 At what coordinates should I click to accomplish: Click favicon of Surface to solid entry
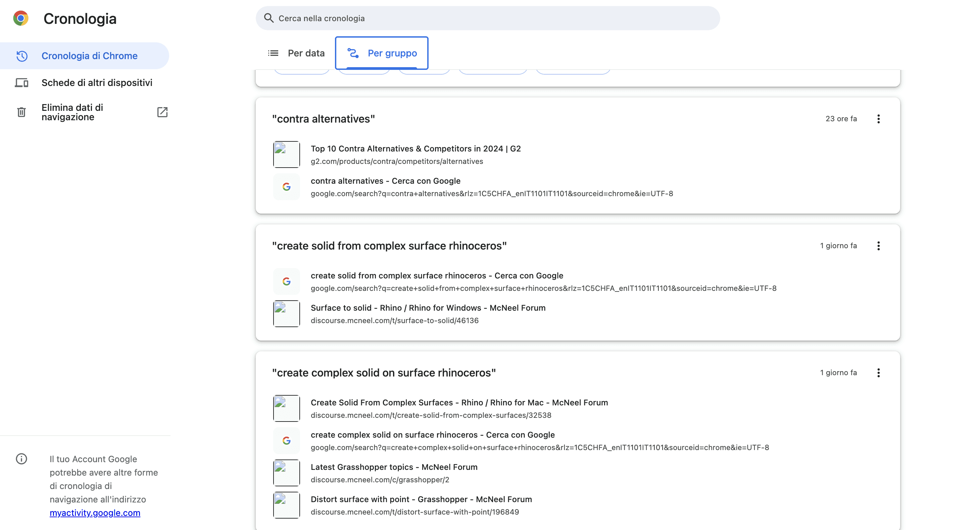pos(287,314)
